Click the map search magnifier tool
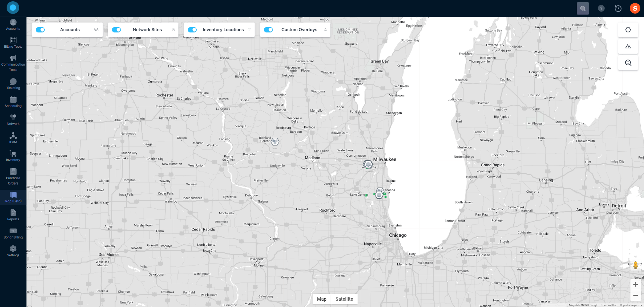Screen dimensions: 644x307 coord(628,63)
